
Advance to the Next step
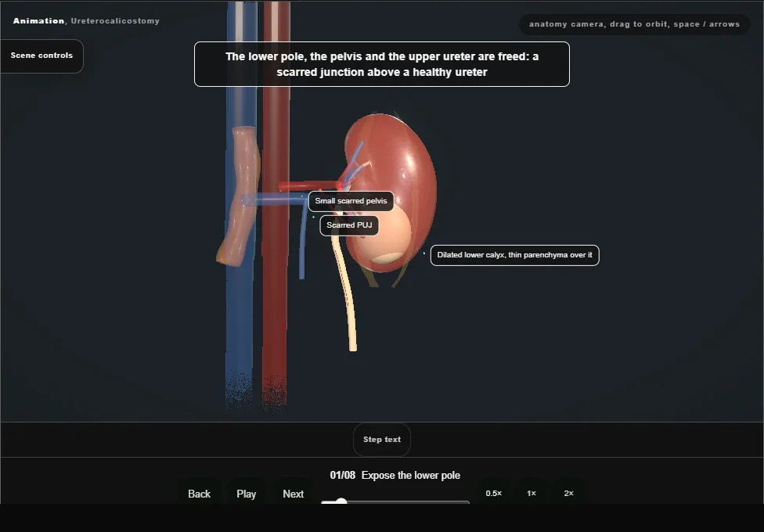(x=294, y=494)
